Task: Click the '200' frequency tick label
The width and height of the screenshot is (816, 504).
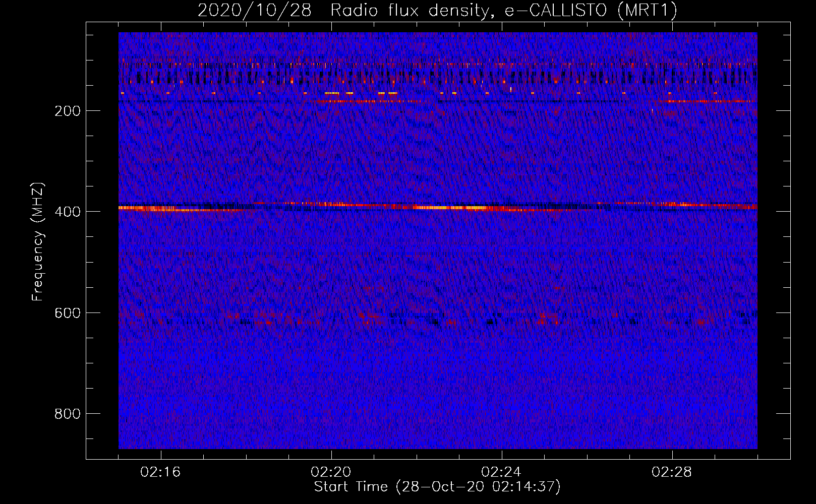Action: click(68, 111)
